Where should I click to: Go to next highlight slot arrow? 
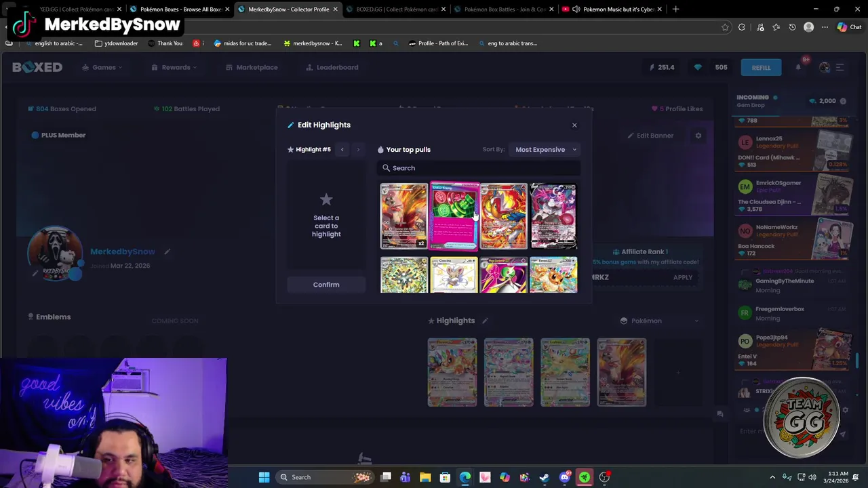(358, 150)
